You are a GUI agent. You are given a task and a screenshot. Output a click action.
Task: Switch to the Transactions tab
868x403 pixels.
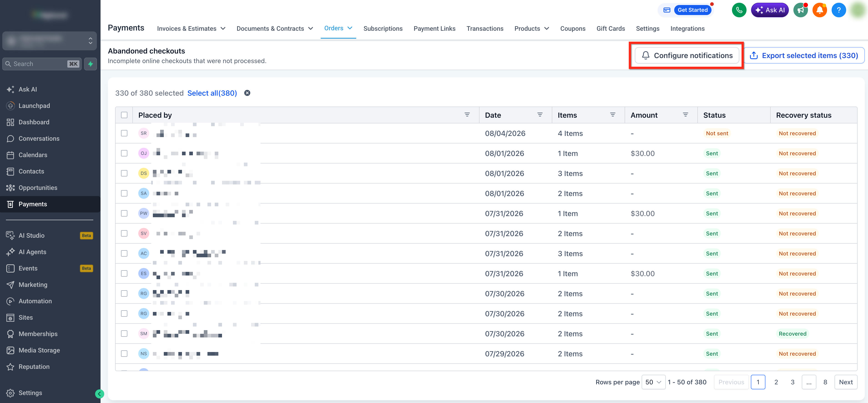(x=484, y=29)
